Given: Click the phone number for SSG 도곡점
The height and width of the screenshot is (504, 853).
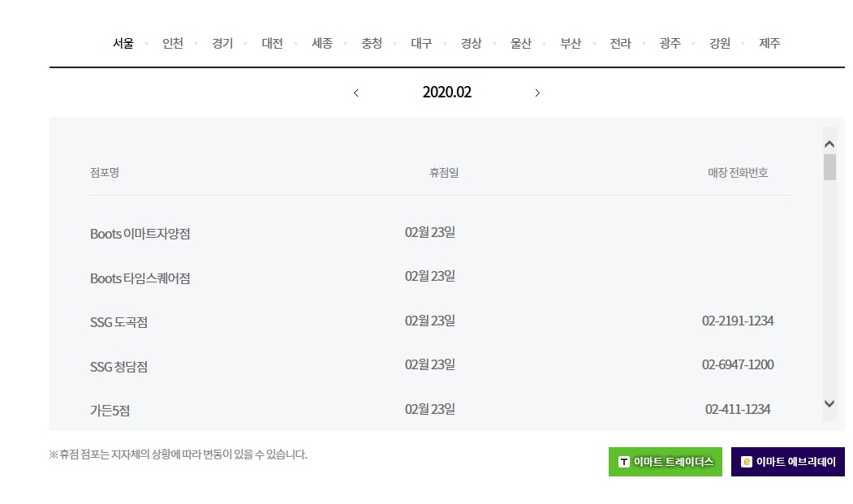Looking at the screenshot, I should (737, 321).
